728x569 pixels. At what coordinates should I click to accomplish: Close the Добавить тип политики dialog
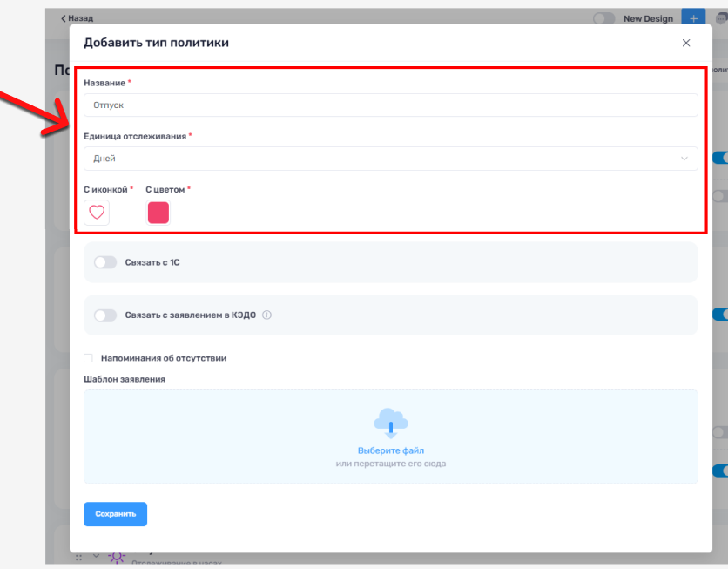tap(685, 43)
